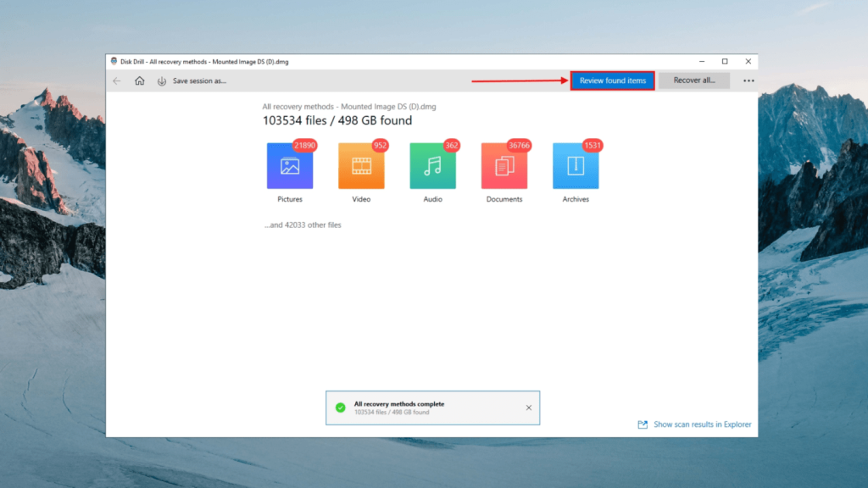Open the Video category tile

click(x=361, y=167)
